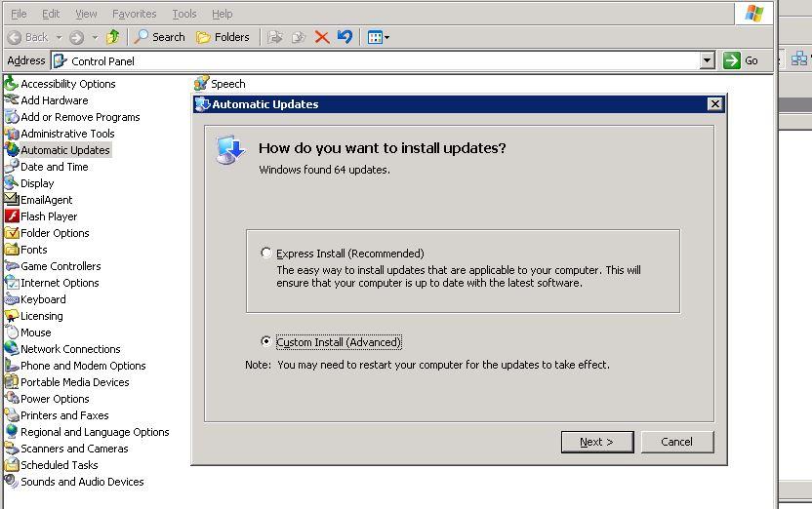The height and width of the screenshot is (509, 812).
Task: Open the Game Controllers icon
Action: pyautogui.click(x=12, y=266)
